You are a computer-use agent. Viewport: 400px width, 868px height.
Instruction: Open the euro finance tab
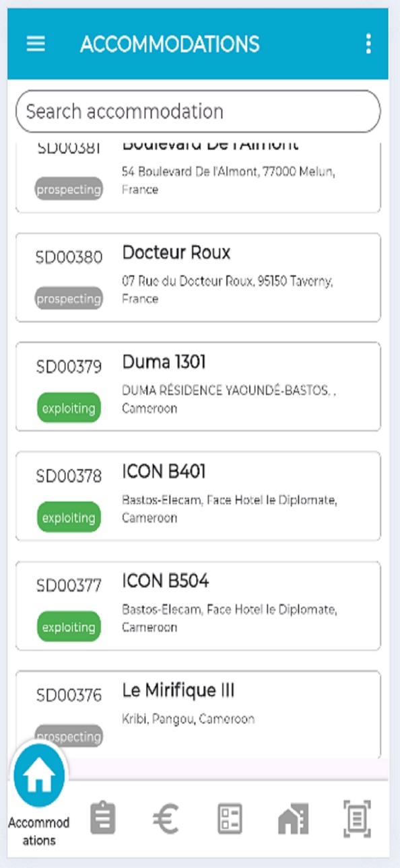(166, 819)
